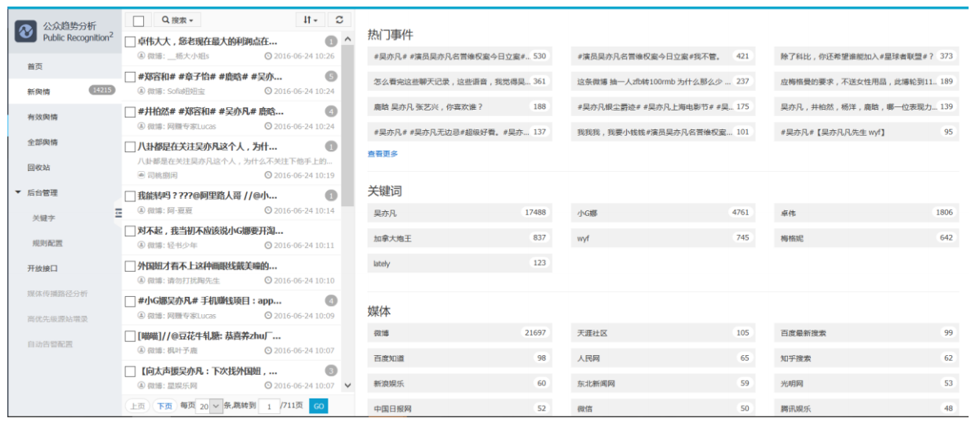Image resolution: width=980 pixels, height=423 pixels.
Task: Select keyword 吴亦凡 with 17488 count
Action: click(x=459, y=214)
